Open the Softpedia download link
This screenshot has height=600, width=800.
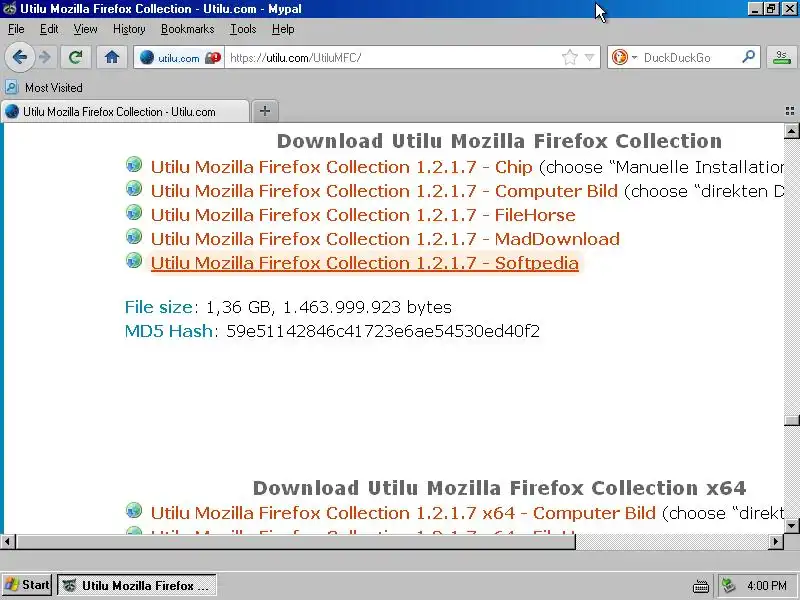(x=365, y=263)
